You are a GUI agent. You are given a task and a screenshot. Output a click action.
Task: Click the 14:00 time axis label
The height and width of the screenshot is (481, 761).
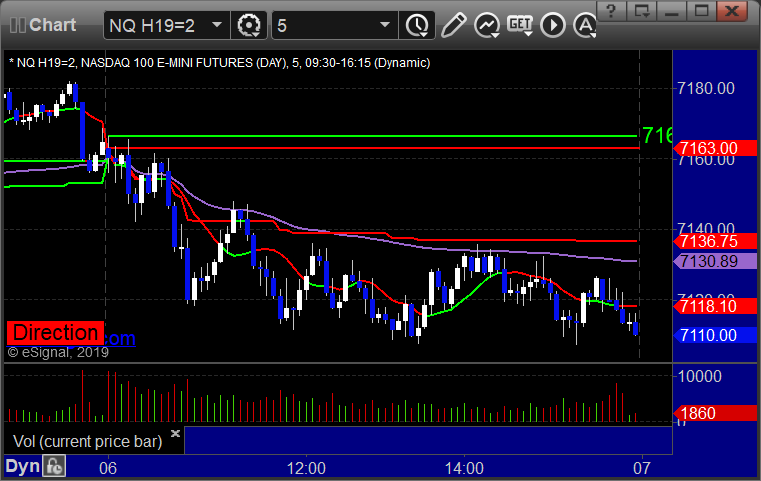[464, 468]
